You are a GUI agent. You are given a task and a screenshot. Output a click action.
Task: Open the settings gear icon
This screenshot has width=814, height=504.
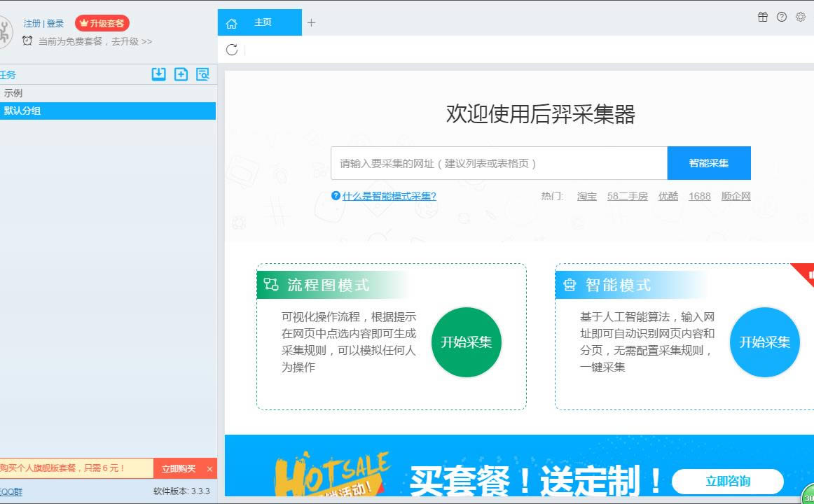pyautogui.click(x=800, y=17)
